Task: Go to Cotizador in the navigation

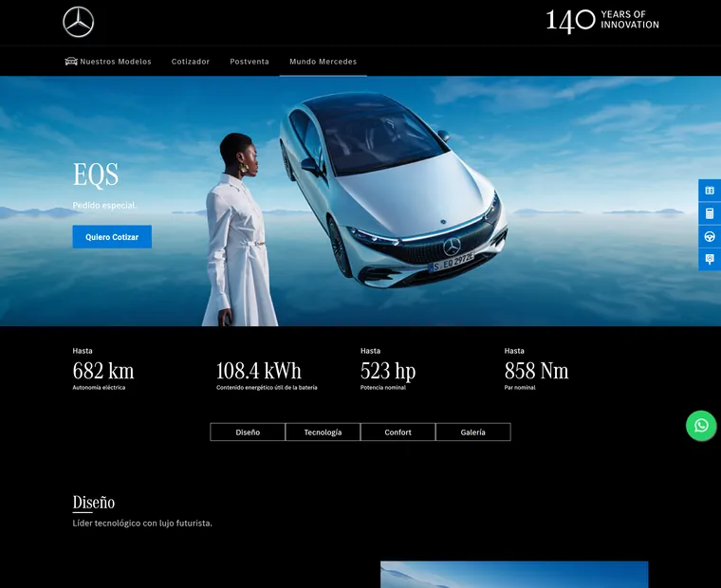Action: tap(191, 61)
